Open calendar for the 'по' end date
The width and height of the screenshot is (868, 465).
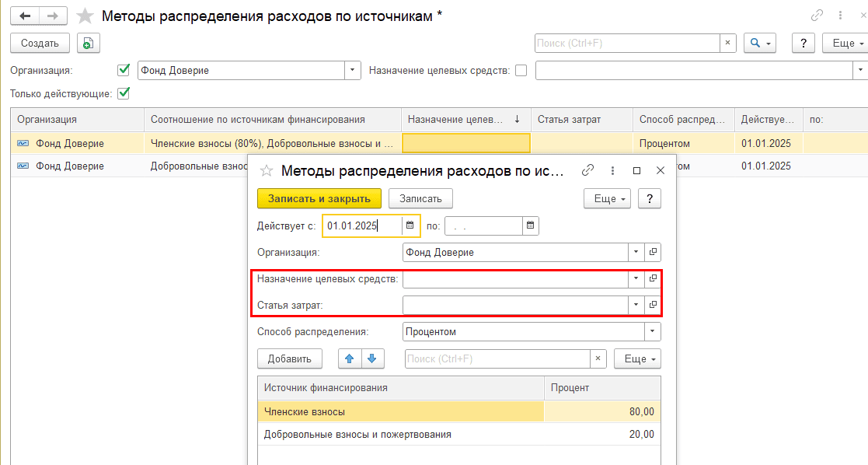[x=530, y=226]
